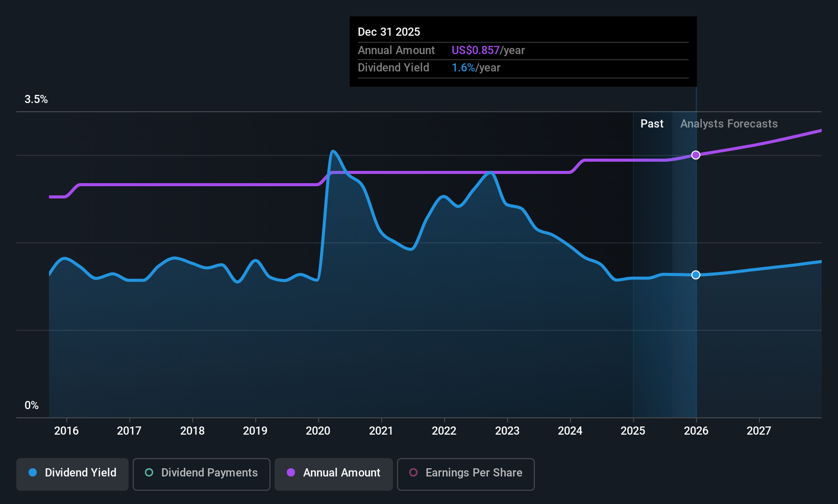Viewport: 838px width, 504px height.
Task: Click the Annual Amount tooltip row label
Action: (396, 51)
